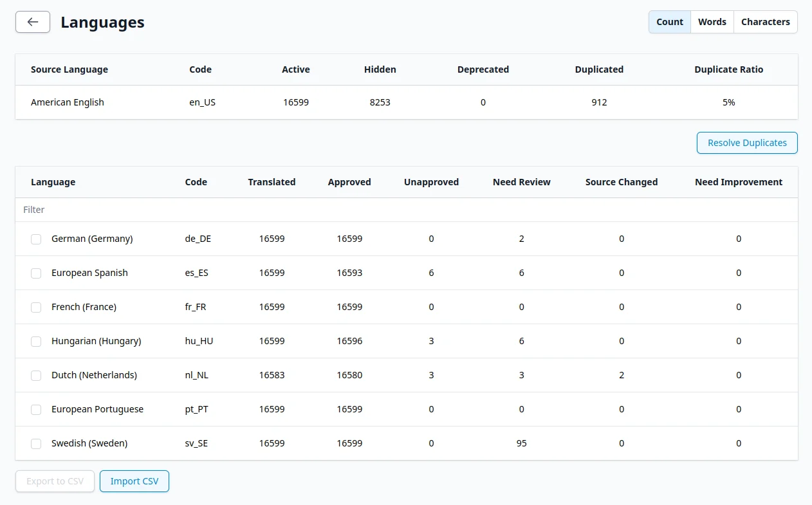Check the Swedish (Sweden) checkbox
Screen dimensions: 812x505
(x=36, y=444)
